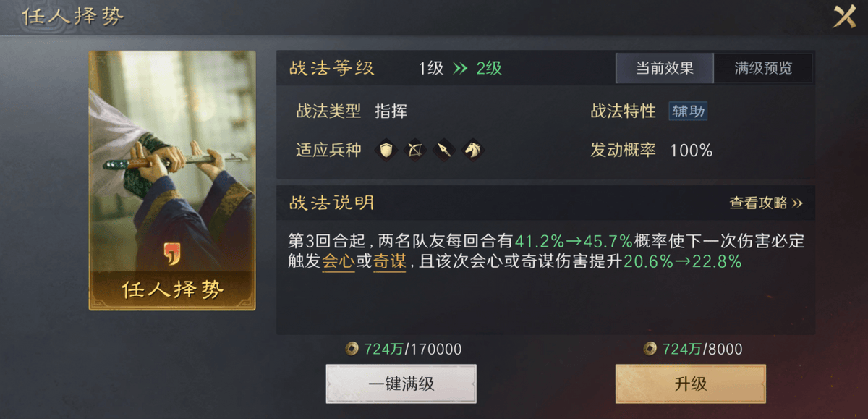
Task: Click the shield troop type icon
Action: 388,150
